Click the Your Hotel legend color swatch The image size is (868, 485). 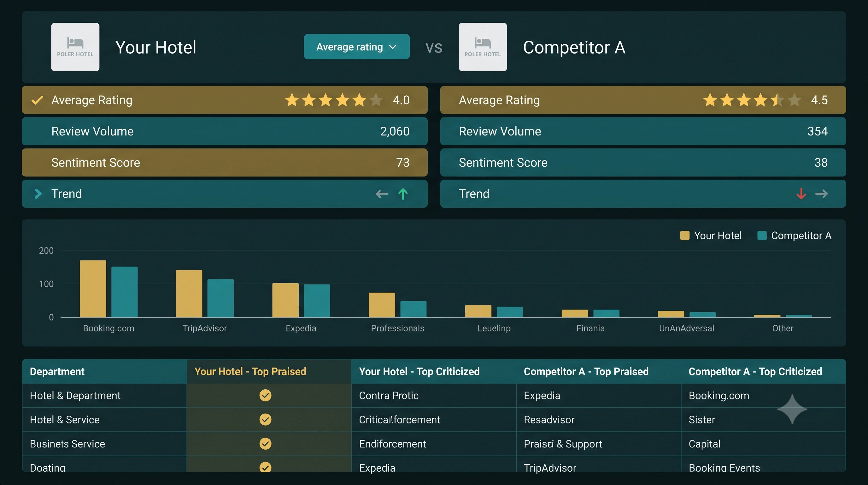(685, 236)
